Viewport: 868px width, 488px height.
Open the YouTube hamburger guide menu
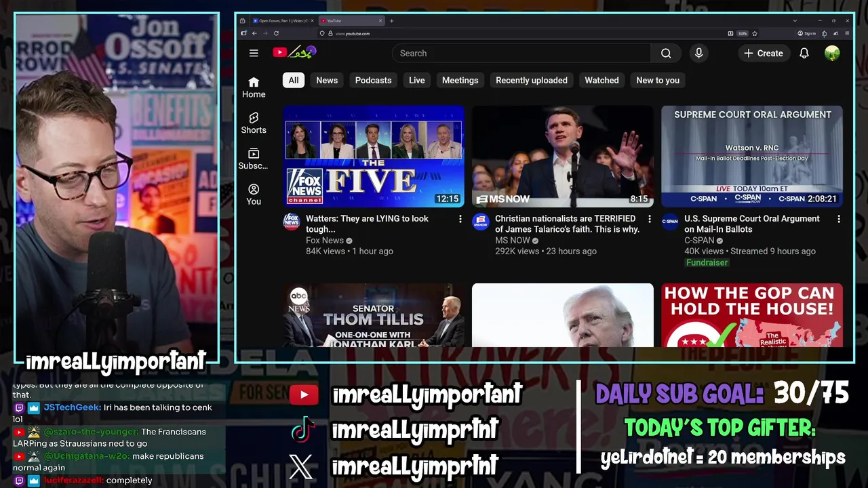(254, 53)
